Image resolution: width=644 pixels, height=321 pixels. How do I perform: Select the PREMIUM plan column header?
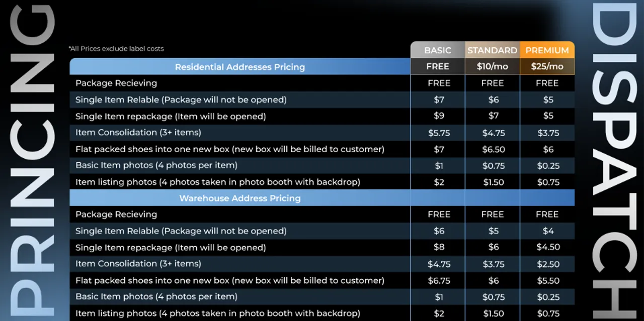547,50
